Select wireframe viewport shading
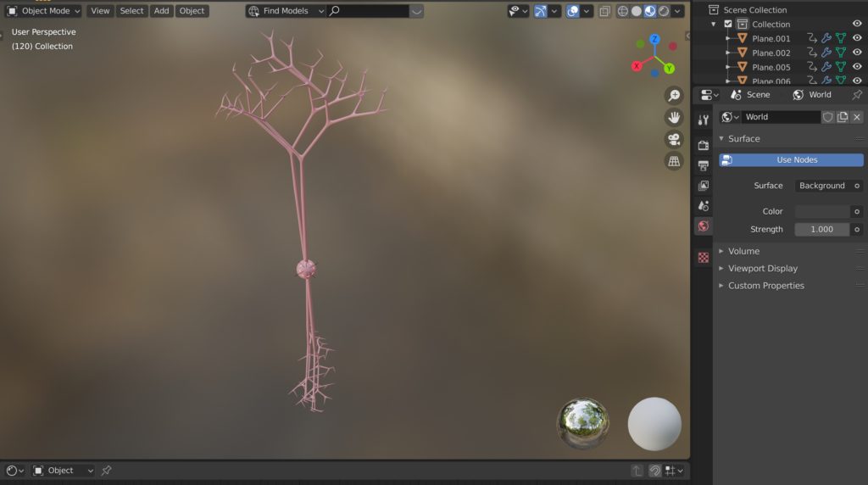Viewport: 868px width, 485px height. [623, 11]
